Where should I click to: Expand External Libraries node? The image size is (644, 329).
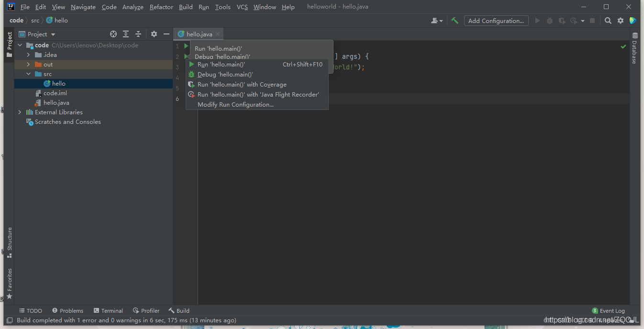[x=20, y=112]
